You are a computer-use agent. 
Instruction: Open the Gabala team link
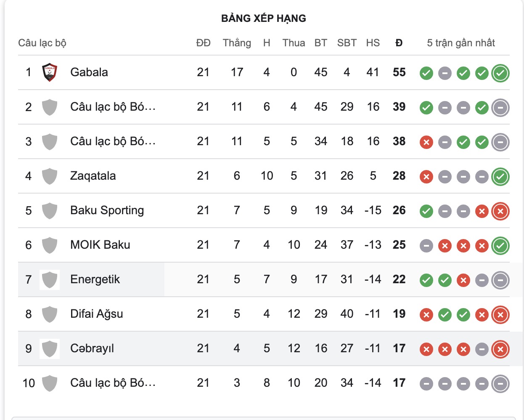pyautogui.click(x=89, y=72)
